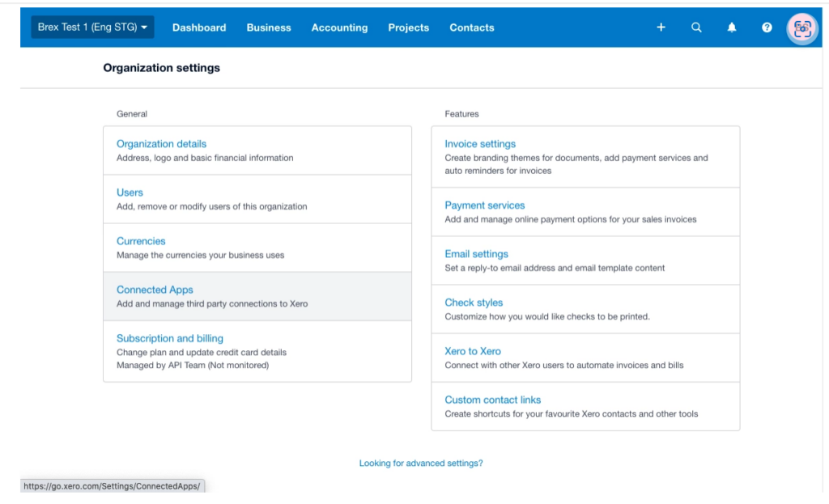Open Invoice settings
Screen dimensions: 829x504
[480, 143]
